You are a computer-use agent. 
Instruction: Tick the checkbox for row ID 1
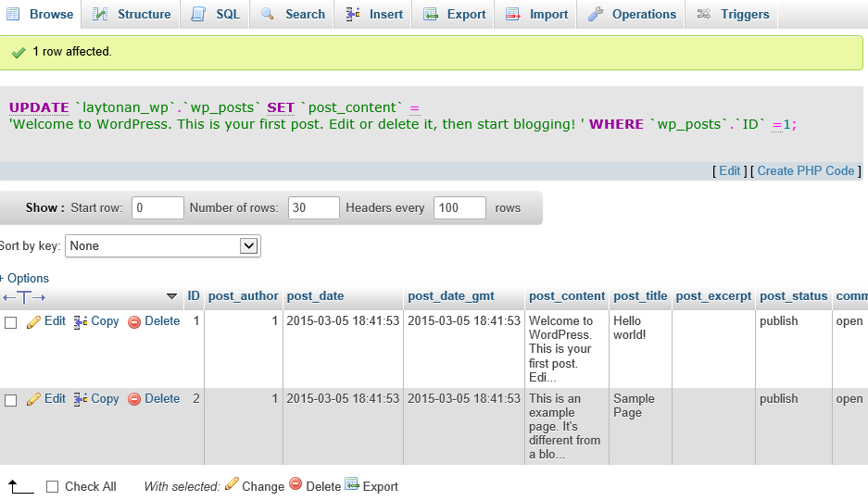click(10, 322)
